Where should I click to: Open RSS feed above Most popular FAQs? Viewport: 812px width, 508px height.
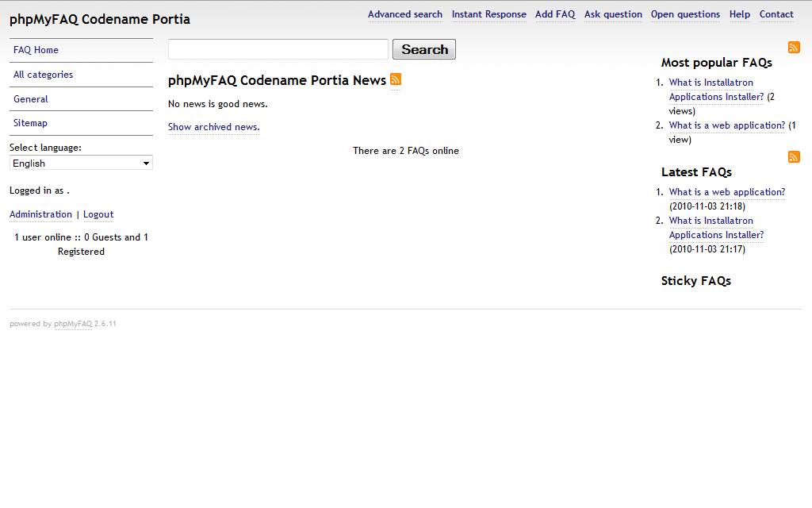tap(794, 48)
